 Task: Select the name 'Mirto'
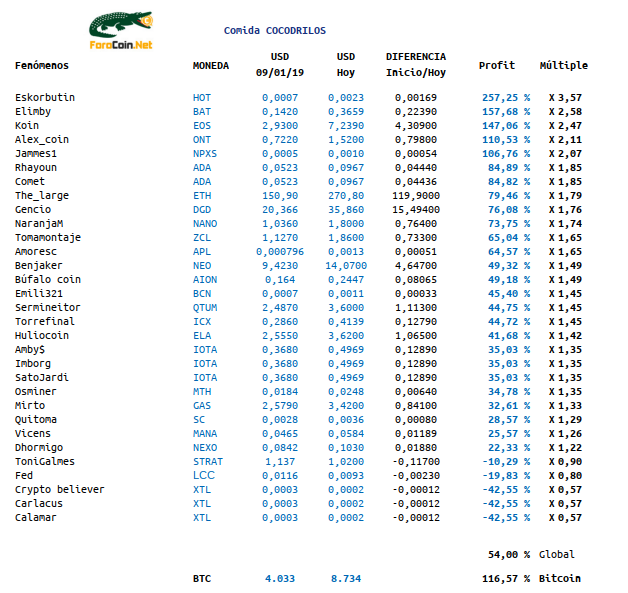tap(30, 406)
